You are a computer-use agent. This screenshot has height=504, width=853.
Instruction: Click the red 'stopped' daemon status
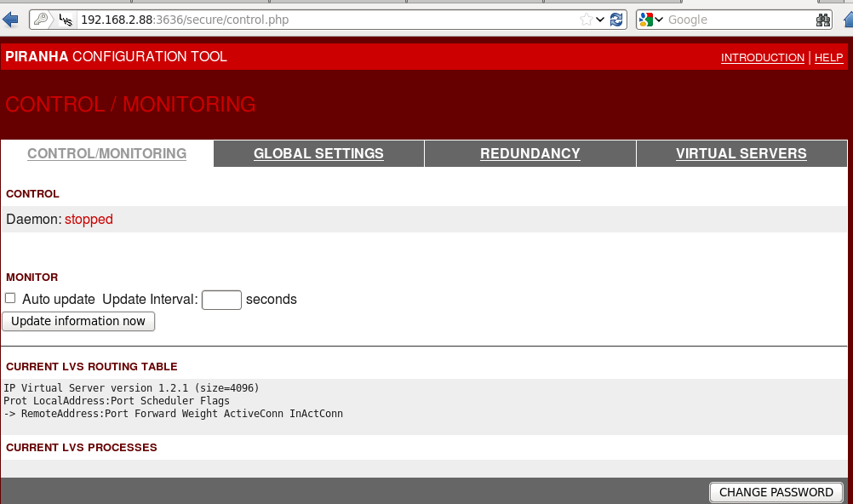pos(89,220)
